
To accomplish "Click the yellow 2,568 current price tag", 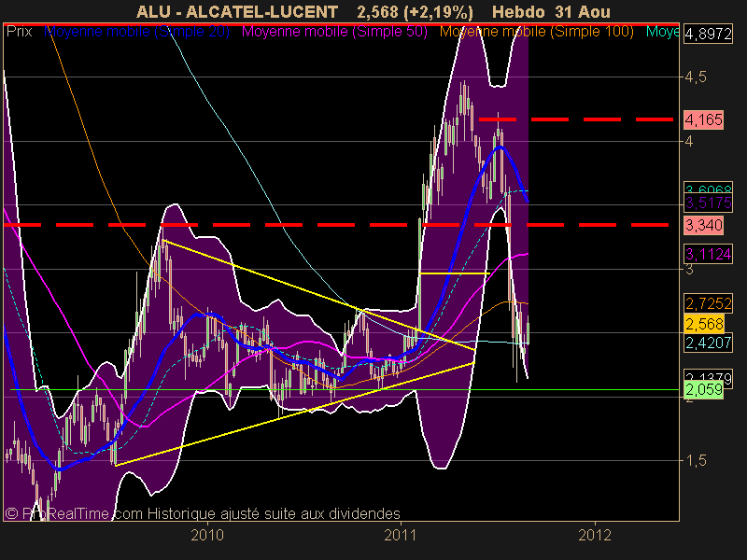I will pyautogui.click(x=704, y=324).
